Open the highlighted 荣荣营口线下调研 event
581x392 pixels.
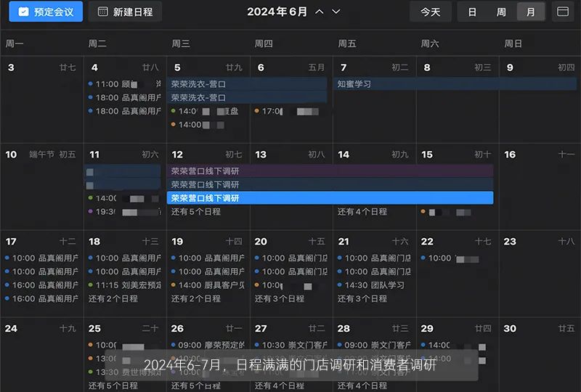pos(330,198)
